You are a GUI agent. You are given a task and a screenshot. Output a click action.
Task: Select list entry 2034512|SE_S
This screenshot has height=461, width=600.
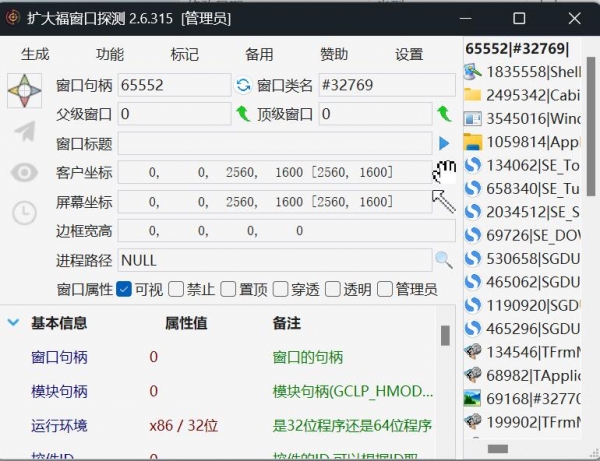[x=522, y=212]
